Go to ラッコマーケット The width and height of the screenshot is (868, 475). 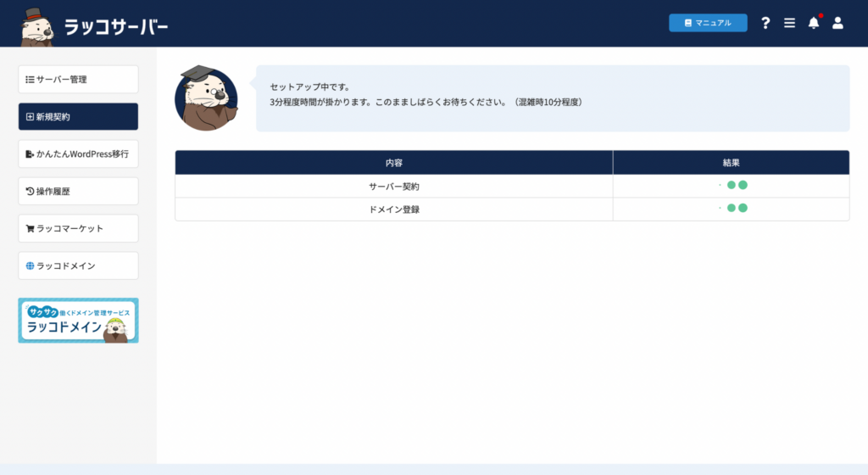click(x=78, y=228)
